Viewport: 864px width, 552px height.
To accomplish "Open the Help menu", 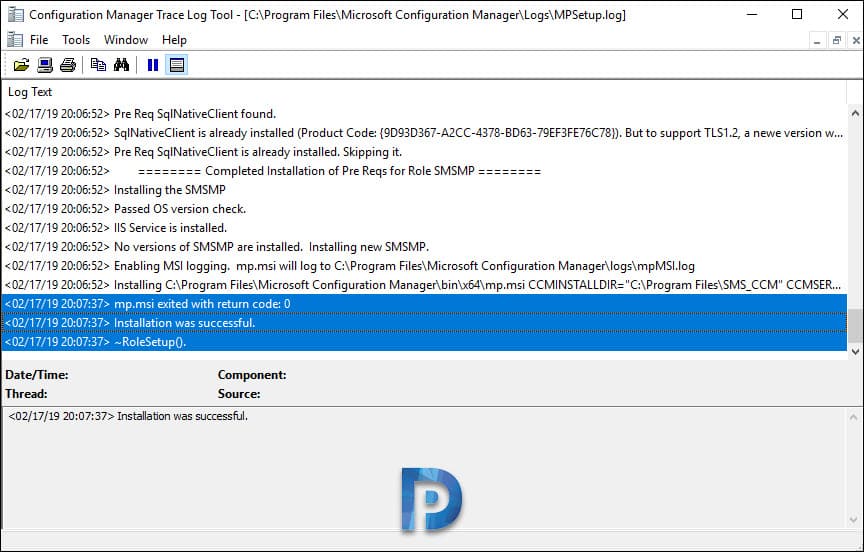I will point(174,40).
